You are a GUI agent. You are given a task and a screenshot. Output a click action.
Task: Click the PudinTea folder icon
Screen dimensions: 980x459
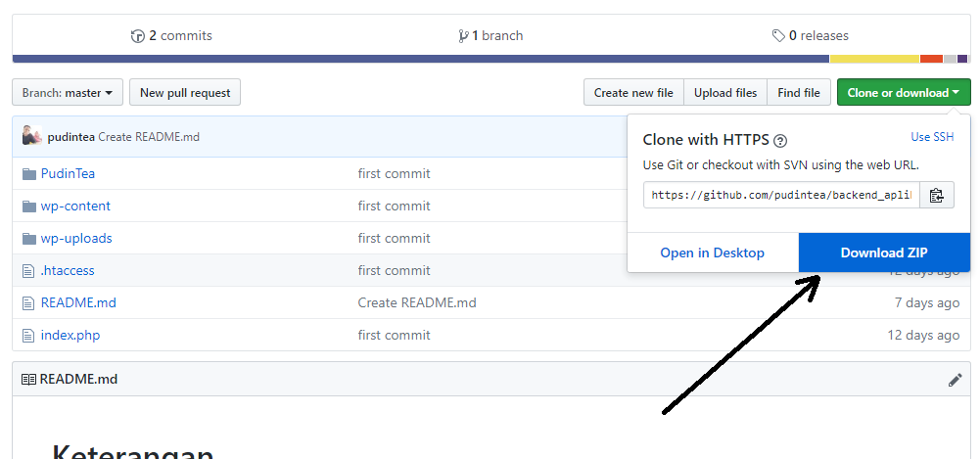click(28, 173)
